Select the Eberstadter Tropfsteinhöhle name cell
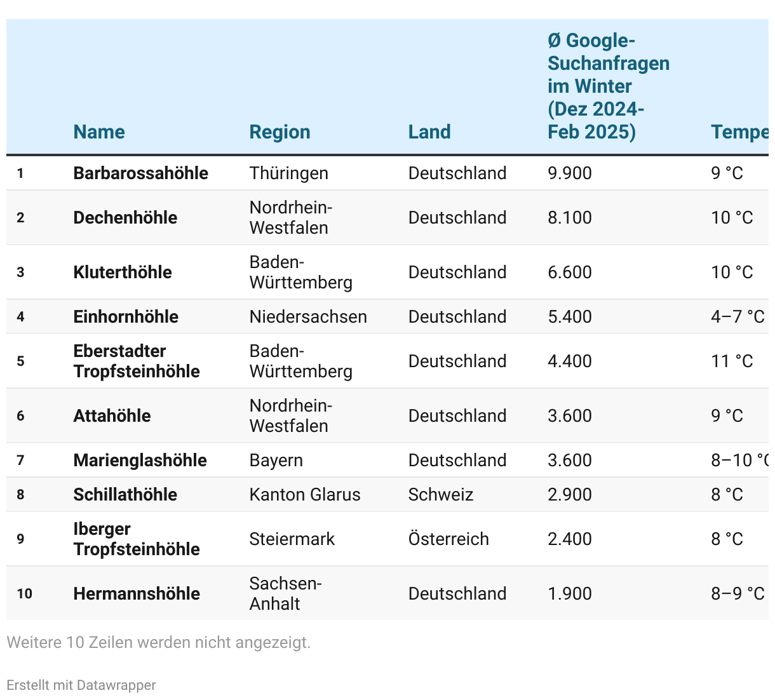This screenshot has width=775, height=700. coord(137,361)
